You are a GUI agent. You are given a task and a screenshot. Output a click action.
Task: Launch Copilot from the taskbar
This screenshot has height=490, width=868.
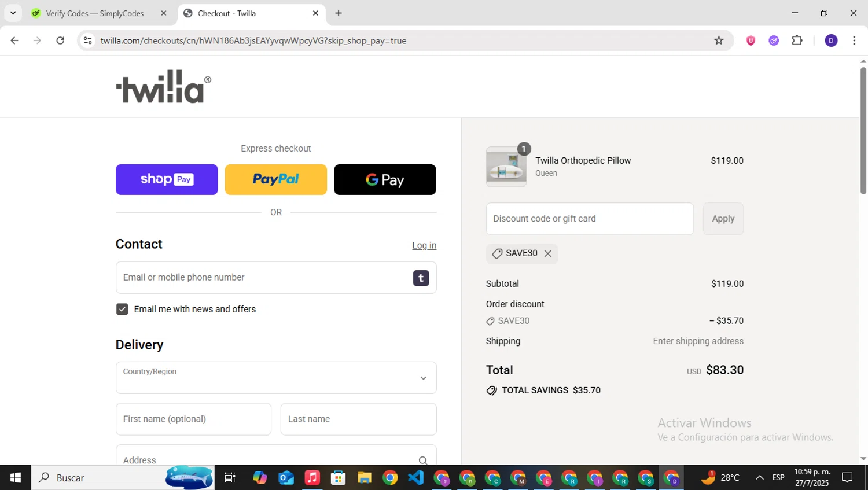coord(260,478)
